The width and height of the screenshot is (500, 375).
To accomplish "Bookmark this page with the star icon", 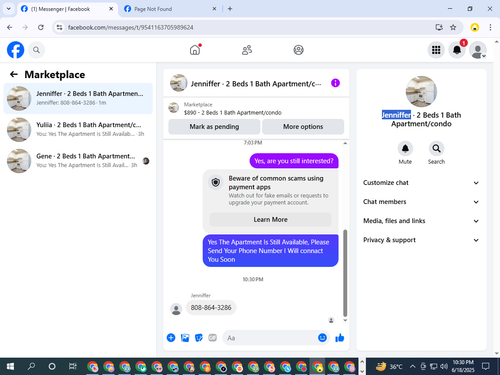I will click(x=453, y=27).
